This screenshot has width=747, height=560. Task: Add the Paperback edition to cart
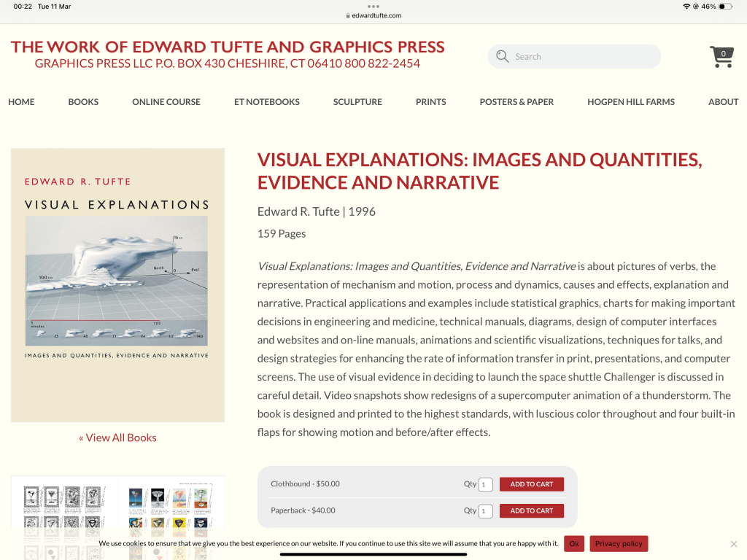point(531,510)
